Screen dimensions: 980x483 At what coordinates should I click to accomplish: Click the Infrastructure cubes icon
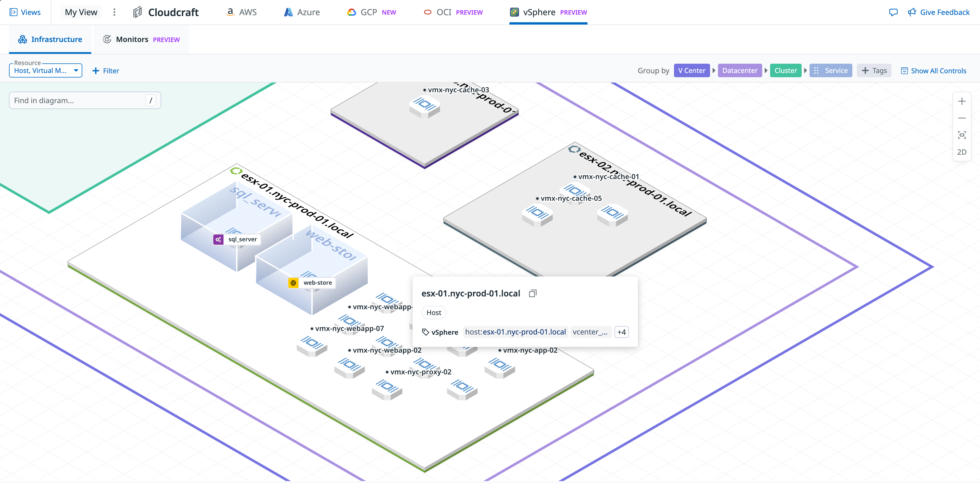click(x=23, y=39)
